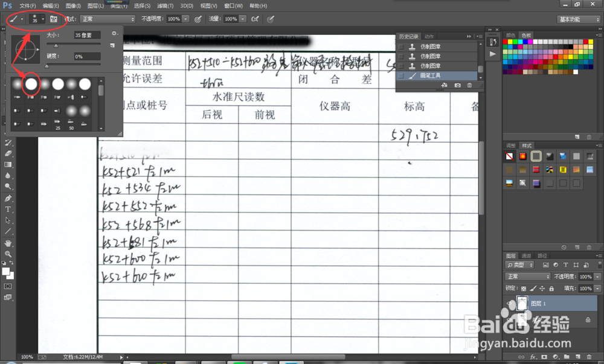Image resolution: width=604 pixels, height=364 pixels.
Task: Toggle lock transparent pixels in Layers panel
Action: click(x=523, y=289)
